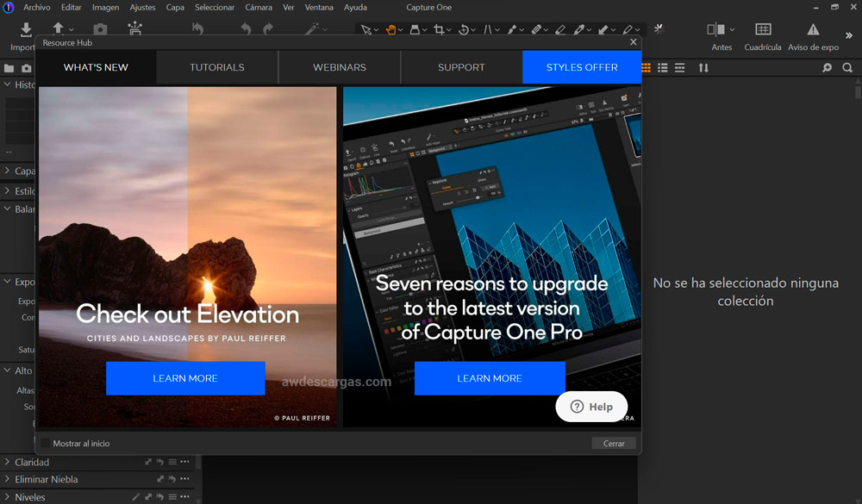Open the Editar menu
The width and height of the screenshot is (862, 504).
pos(71,7)
